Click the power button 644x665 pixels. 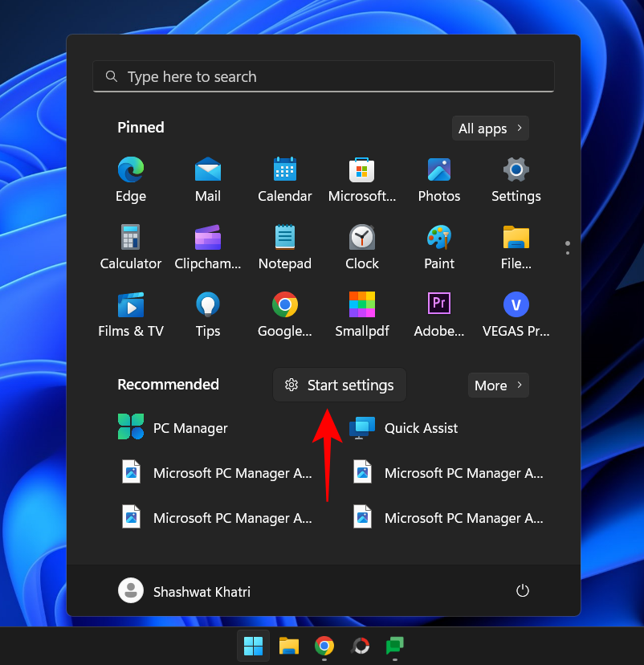tap(523, 590)
